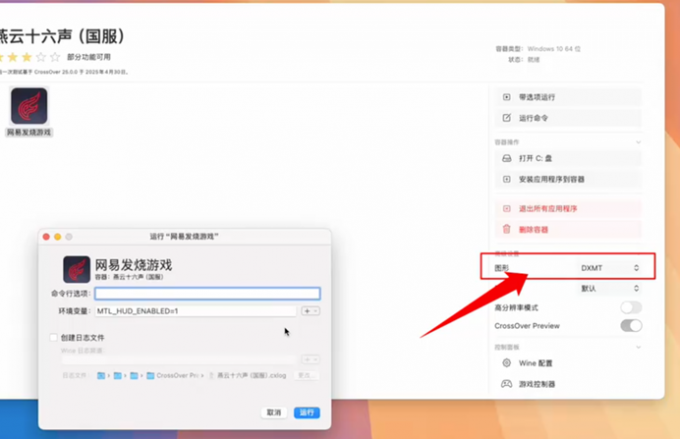This screenshot has width=680, height=439.
Task: Click the 更改 button next to the log file path
Action: 306,376
